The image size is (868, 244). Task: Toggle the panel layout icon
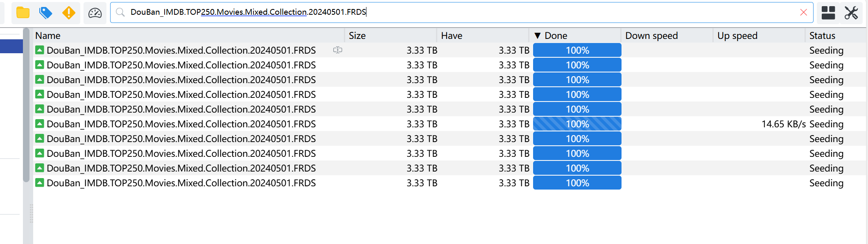click(x=828, y=13)
